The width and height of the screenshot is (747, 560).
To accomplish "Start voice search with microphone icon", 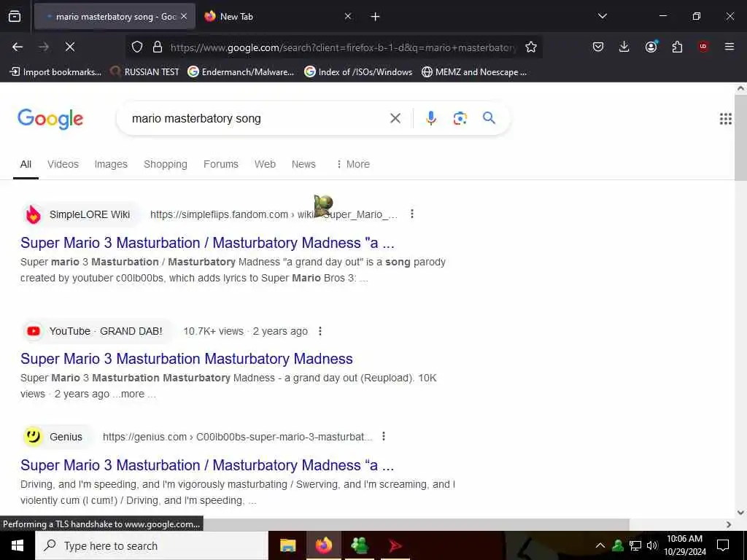I will point(430,118).
